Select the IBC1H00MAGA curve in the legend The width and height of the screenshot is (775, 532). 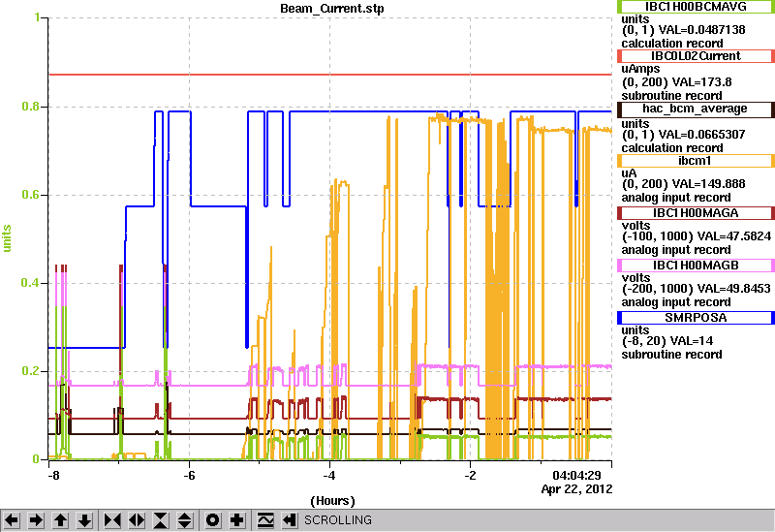696,213
